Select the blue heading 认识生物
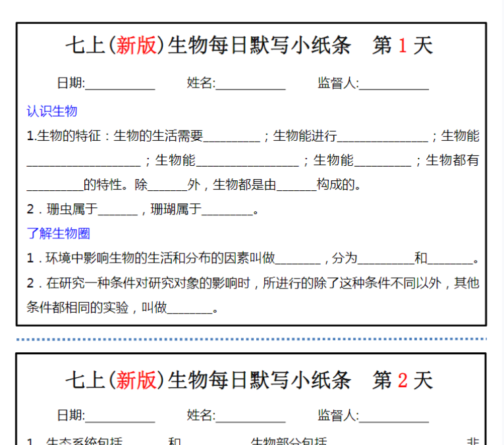This screenshot has height=445, width=504. click(52, 111)
